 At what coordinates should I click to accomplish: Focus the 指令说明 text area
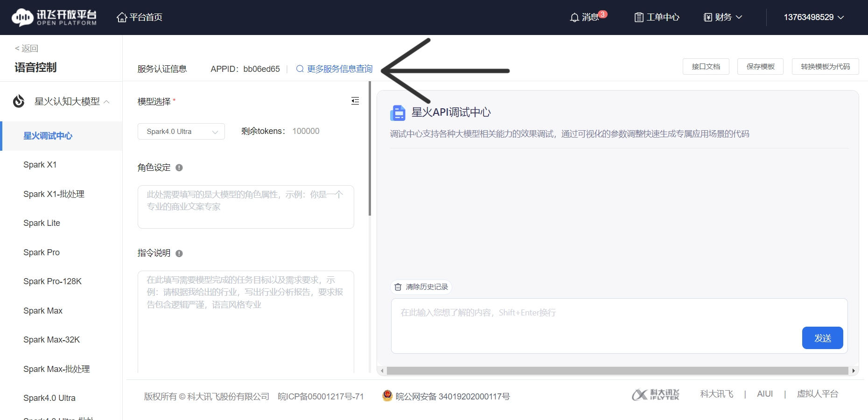click(246, 322)
